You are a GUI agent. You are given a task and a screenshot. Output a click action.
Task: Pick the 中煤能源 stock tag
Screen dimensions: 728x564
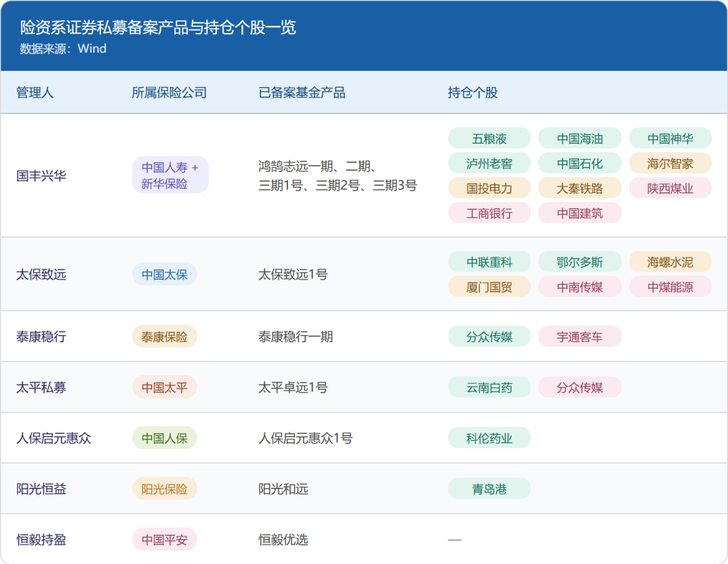point(671,287)
